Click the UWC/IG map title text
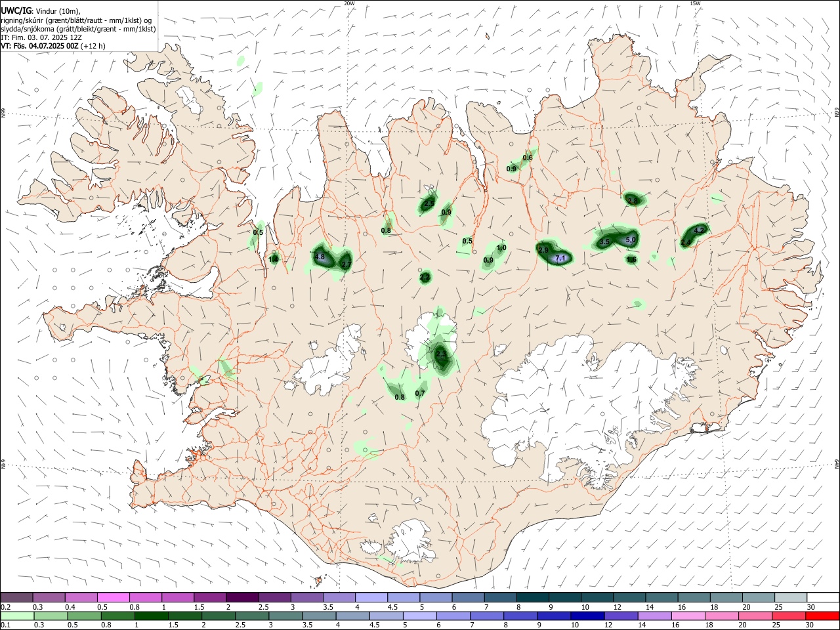The height and width of the screenshot is (630, 840). pyautogui.click(x=16, y=11)
